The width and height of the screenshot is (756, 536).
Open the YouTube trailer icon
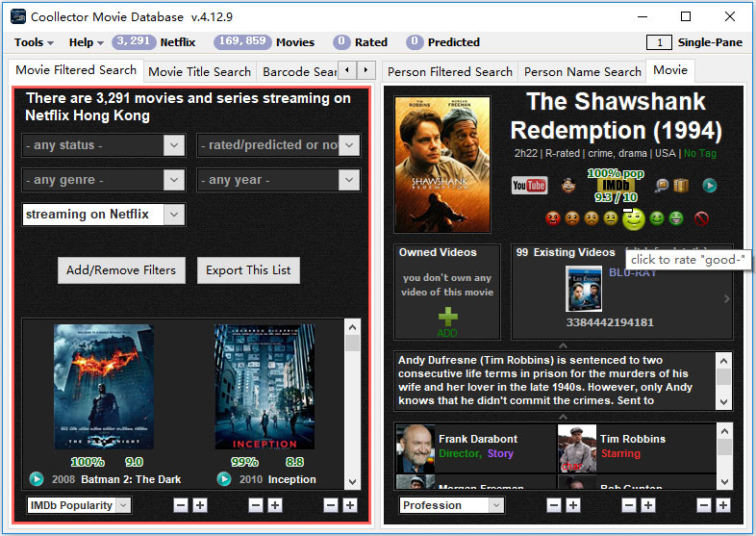(x=529, y=186)
